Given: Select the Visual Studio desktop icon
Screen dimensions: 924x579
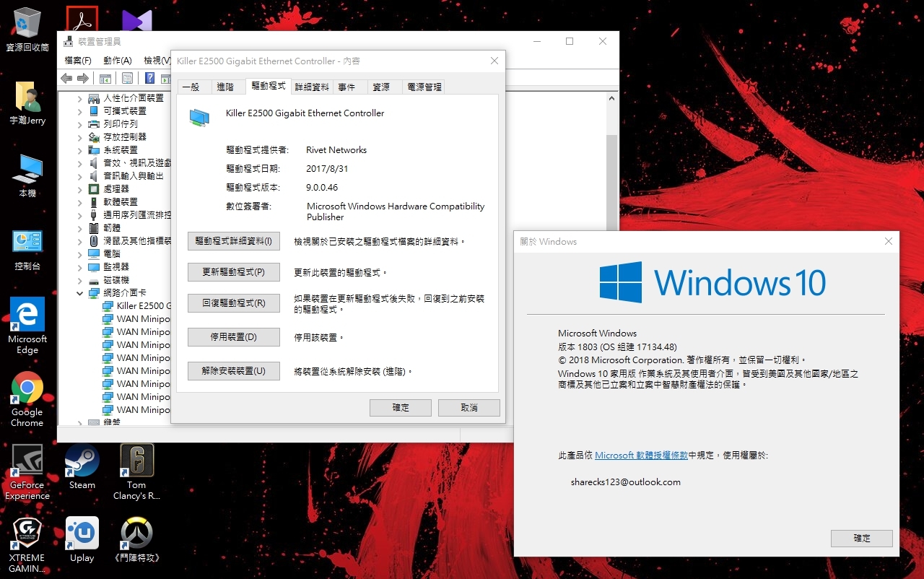Looking at the screenshot, I should [136, 22].
